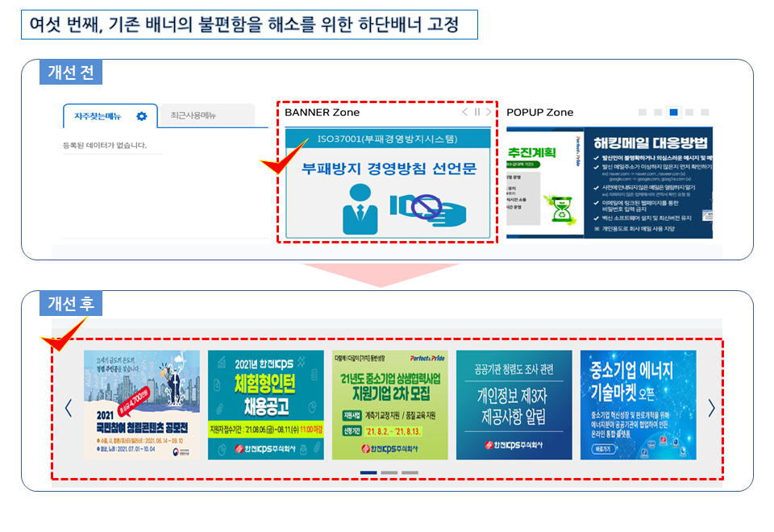Select fifth POPUP Zone page indicator
This screenshot has height=532, width=774.
tap(705, 113)
